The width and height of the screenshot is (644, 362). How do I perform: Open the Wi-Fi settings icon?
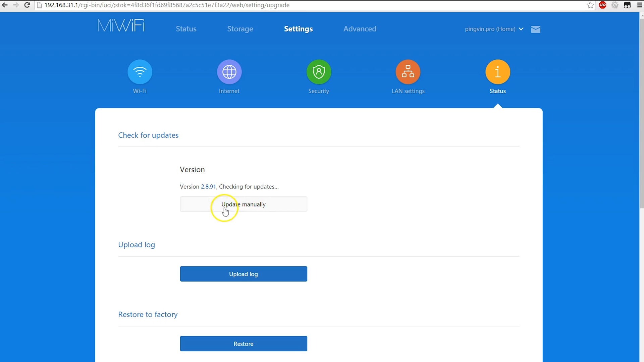140,72
